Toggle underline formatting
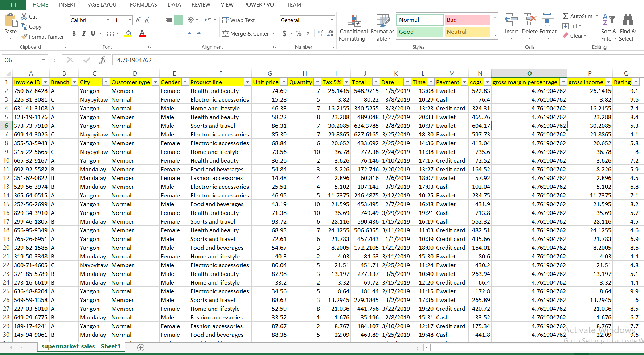This screenshot has width=644, height=355. (93, 33)
